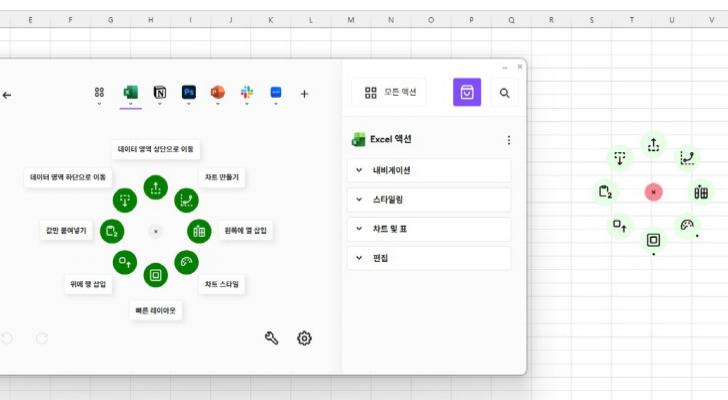The image size is (728, 400).
Task: Open Excel 액션 three-dot menu
Action: click(x=509, y=140)
